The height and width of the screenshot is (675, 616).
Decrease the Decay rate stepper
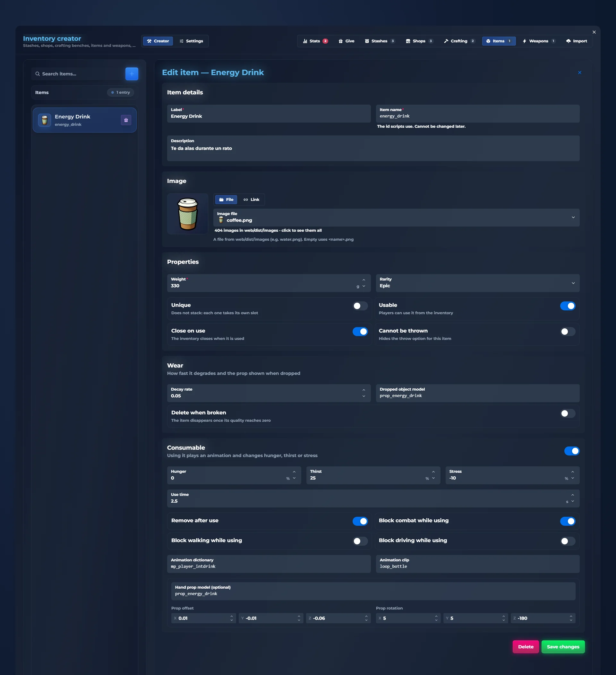[x=364, y=396]
